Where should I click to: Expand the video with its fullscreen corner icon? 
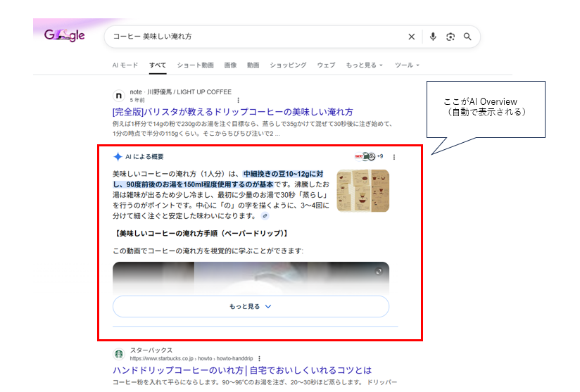tap(379, 272)
